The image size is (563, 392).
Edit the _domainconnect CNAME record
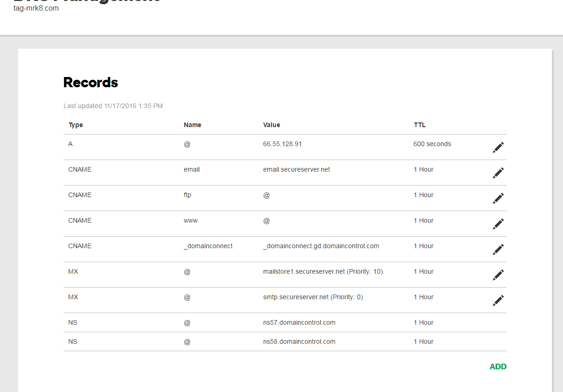pyautogui.click(x=498, y=250)
